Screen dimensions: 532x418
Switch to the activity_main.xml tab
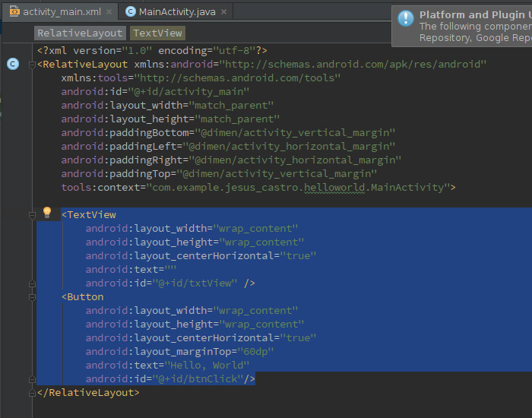point(61,12)
